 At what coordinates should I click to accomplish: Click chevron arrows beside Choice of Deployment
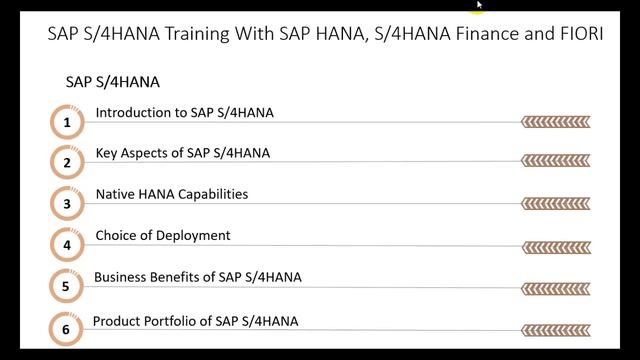tap(556, 248)
